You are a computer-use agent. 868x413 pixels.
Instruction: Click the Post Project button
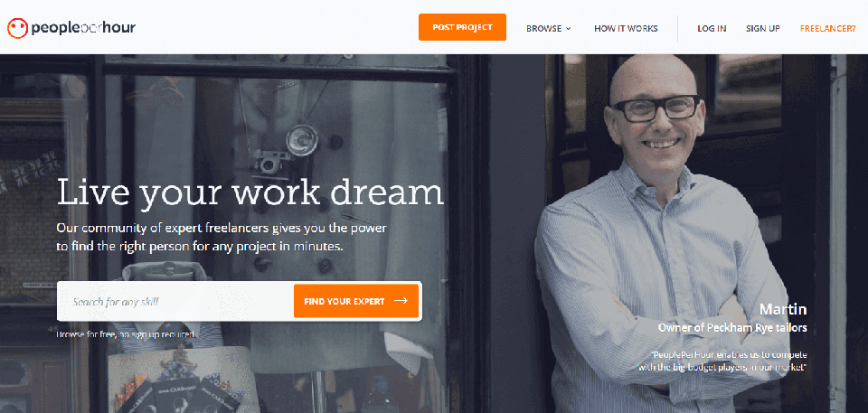tap(462, 27)
